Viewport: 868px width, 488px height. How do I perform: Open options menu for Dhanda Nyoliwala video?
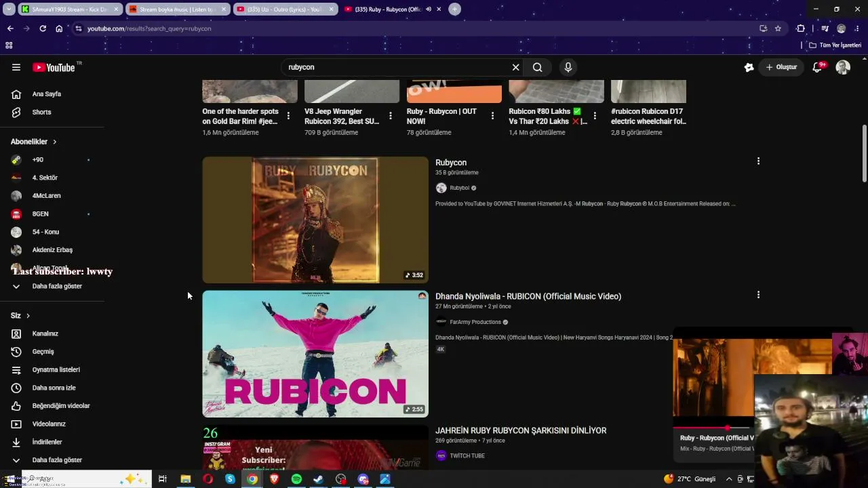[758, 295]
